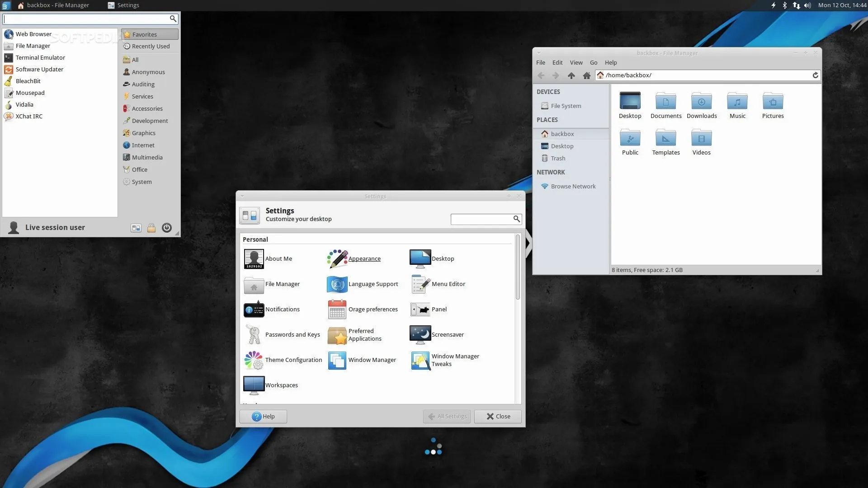
Task: Open Passwords and Keys
Action: tap(292, 334)
